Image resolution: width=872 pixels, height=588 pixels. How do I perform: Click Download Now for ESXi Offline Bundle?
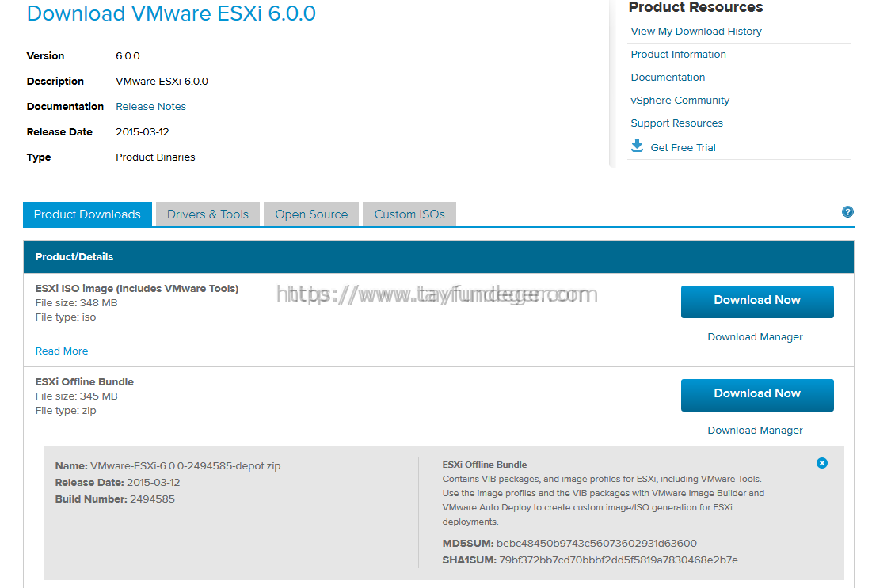coord(757,395)
